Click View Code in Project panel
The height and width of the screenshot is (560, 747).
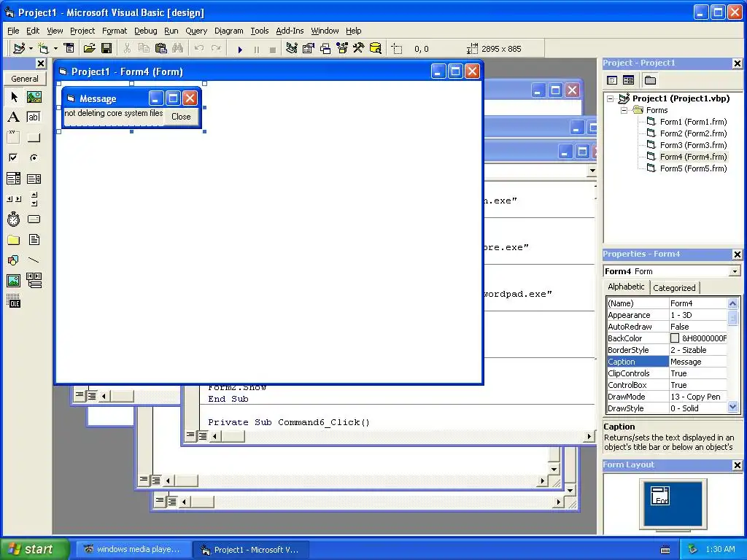point(612,80)
